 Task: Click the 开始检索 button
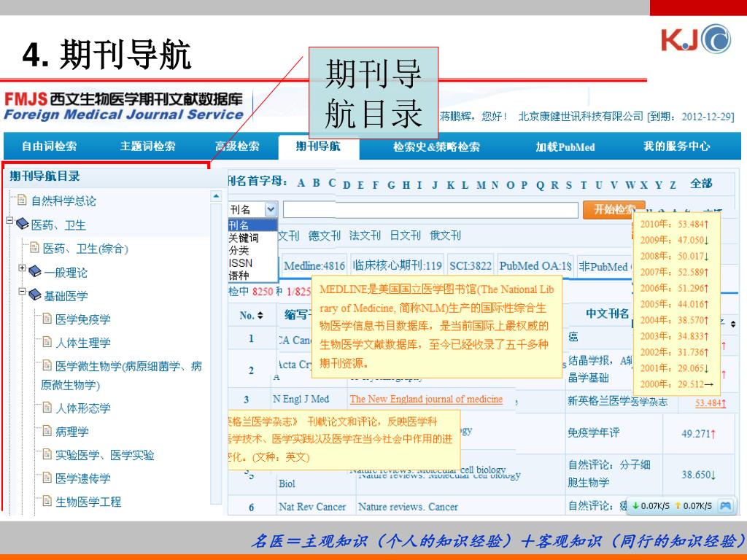614,209
